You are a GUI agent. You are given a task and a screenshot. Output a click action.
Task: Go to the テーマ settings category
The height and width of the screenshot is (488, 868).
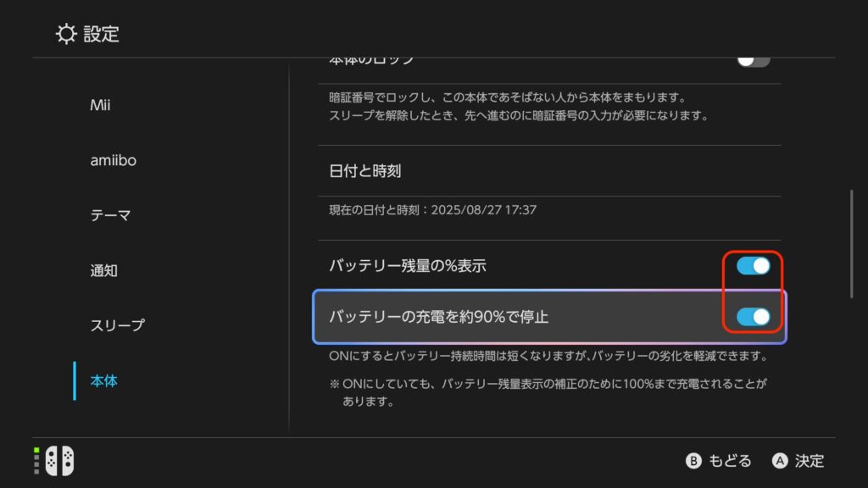pyautogui.click(x=110, y=215)
